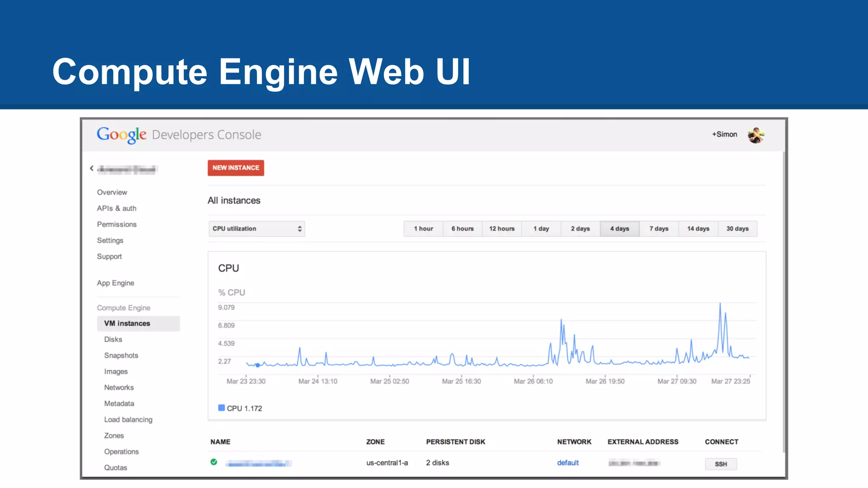Click the Google logo
This screenshot has height=488, width=868.
pyautogui.click(x=122, y=135)
